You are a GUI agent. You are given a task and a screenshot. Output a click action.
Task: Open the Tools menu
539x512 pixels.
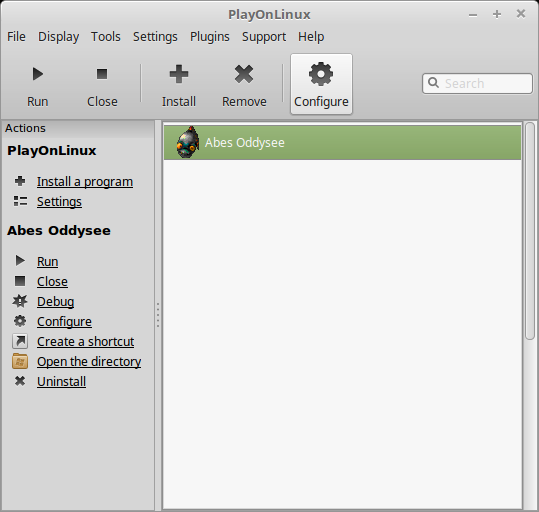point(106,36)
